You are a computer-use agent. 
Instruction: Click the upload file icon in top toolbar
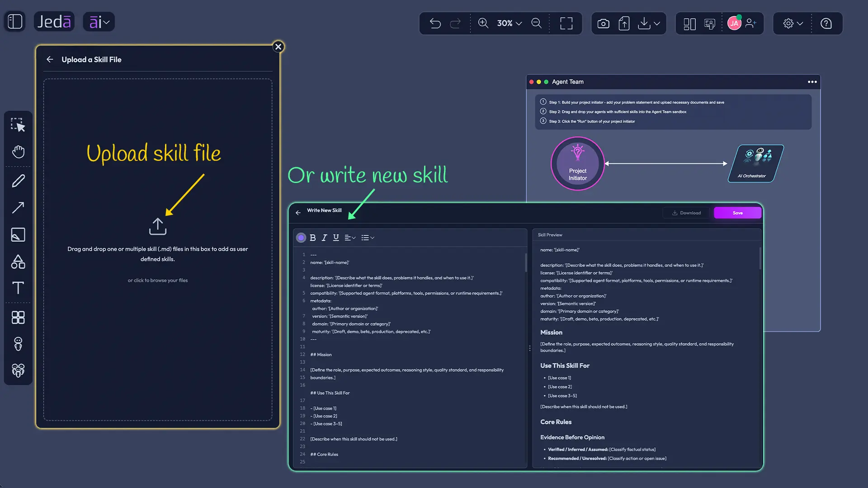pos(624,23)
